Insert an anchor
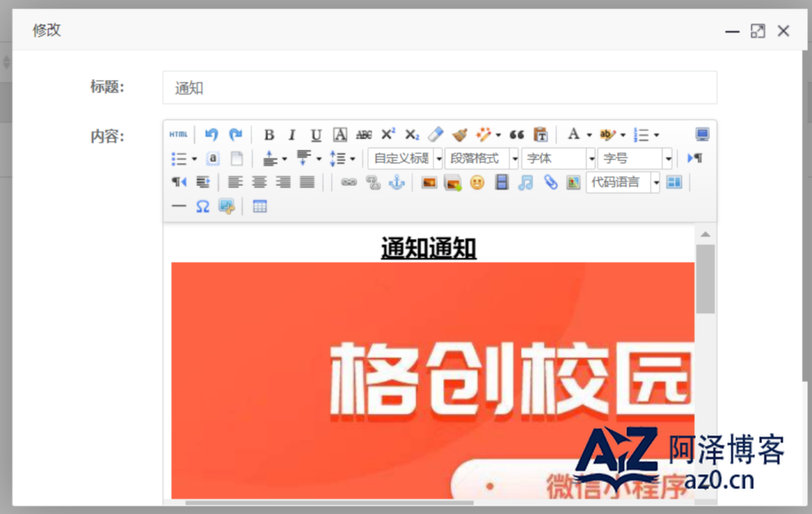 click(396, 182)
